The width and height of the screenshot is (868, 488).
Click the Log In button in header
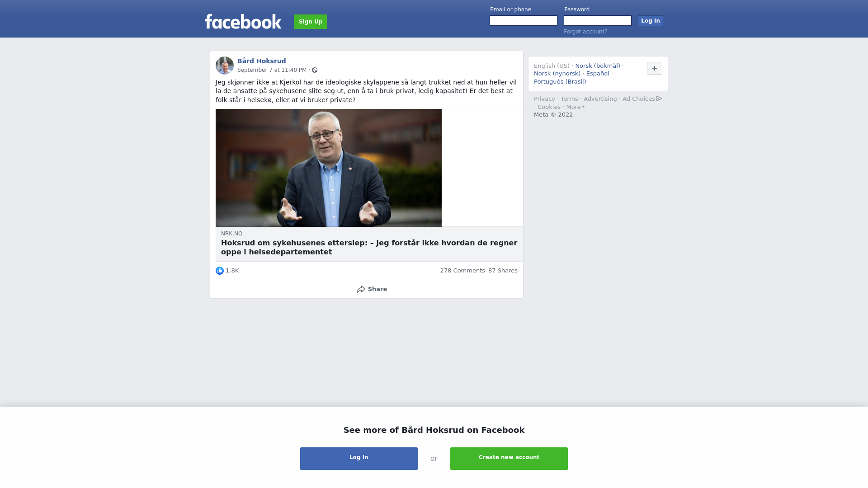pyautogui.click(x=650, y=21)
